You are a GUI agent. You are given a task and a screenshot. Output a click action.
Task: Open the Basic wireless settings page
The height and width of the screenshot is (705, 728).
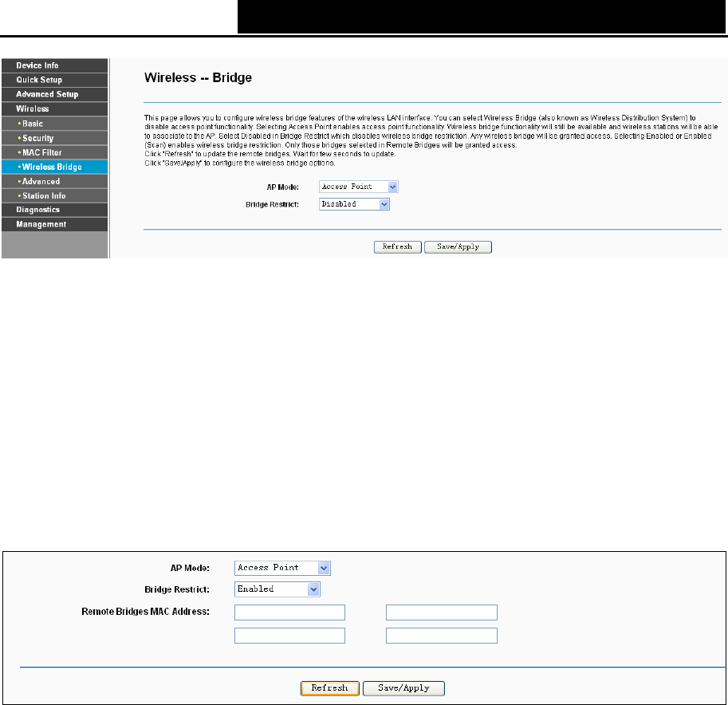tap(54, 124)
